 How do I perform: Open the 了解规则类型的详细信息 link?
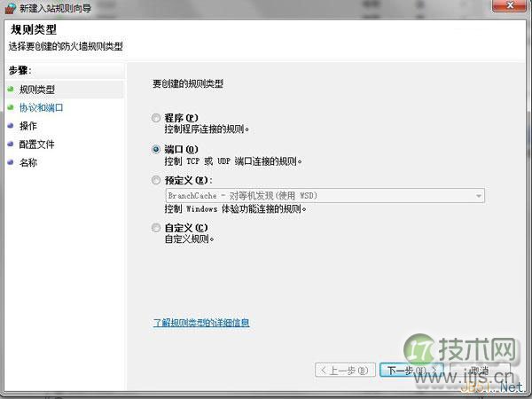[201, 323]
